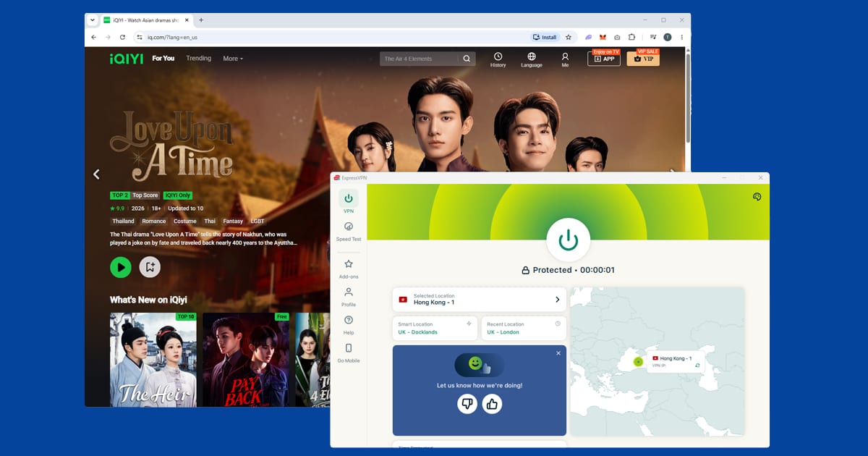Click the Romance genre tag
The width and height of the screenshot is (868, 456).
coord(153,221)
